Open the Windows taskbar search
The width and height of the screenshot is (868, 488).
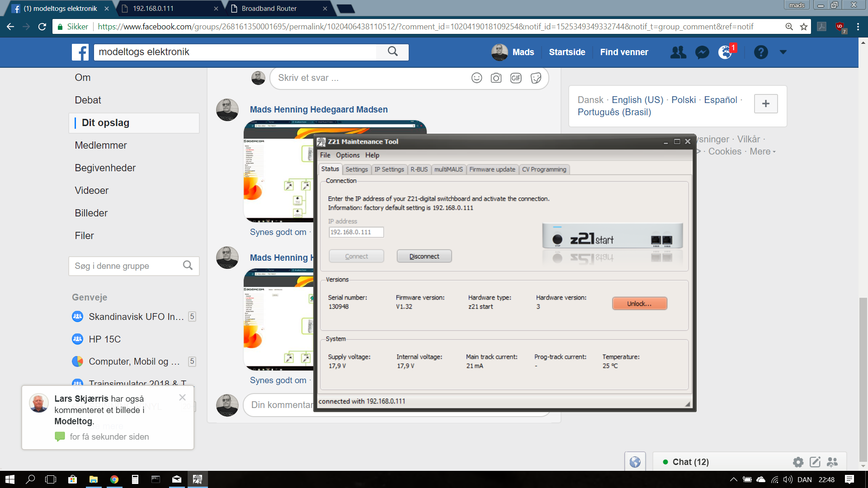(x=30, y=479)
